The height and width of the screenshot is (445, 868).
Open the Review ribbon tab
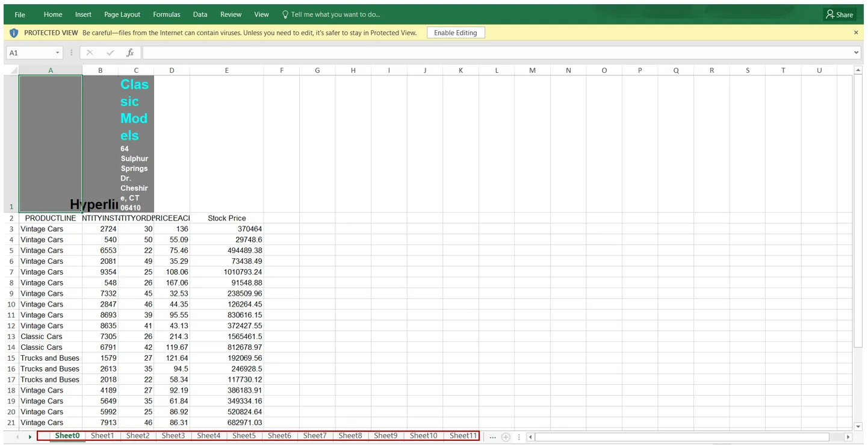coord(231,14)
